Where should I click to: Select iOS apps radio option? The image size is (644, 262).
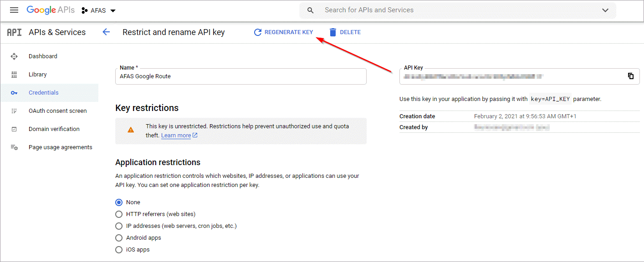pyautogui.click(x=119, y=250)
